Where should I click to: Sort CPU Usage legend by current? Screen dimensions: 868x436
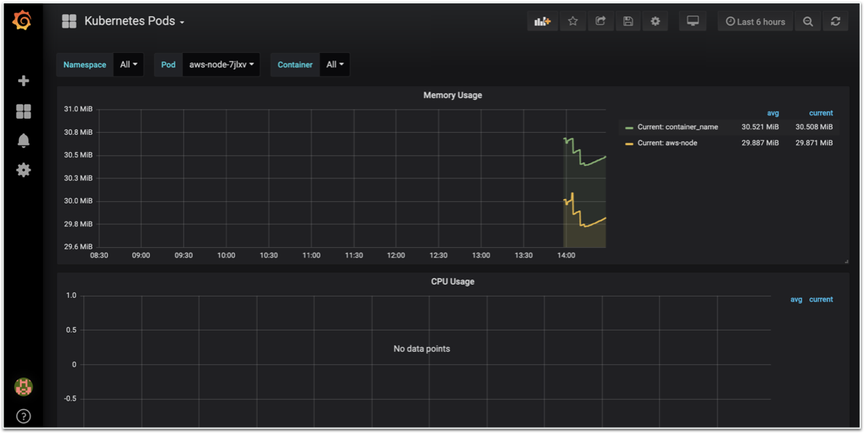(x=821, y=300)
